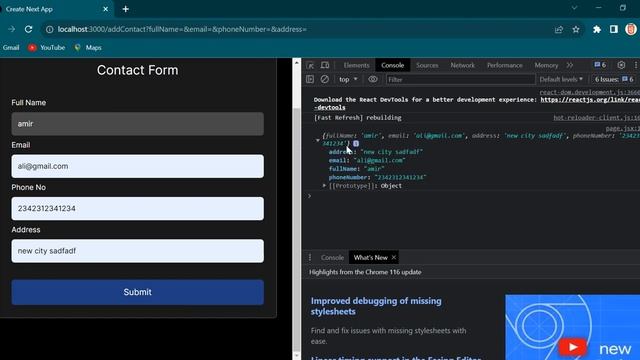Open the Gmail bookmark
640x360 pixels.
pos(11,48)
